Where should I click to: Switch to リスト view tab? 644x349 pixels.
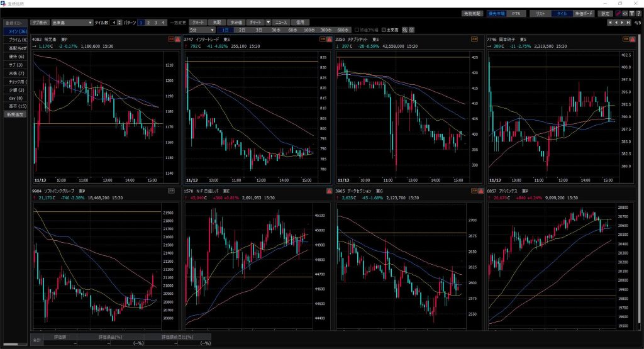coord(540,13)
